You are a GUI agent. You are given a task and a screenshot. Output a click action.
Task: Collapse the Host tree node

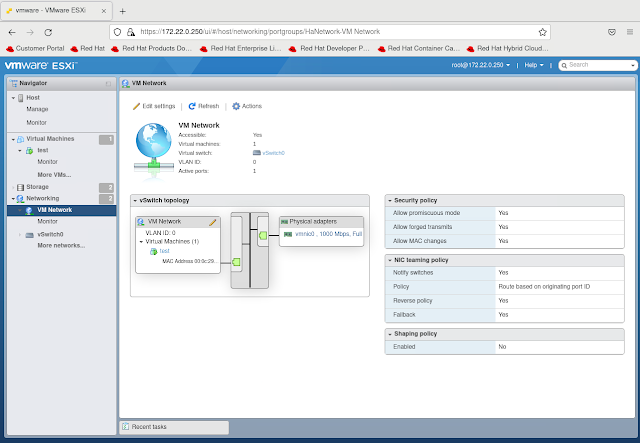13,98
